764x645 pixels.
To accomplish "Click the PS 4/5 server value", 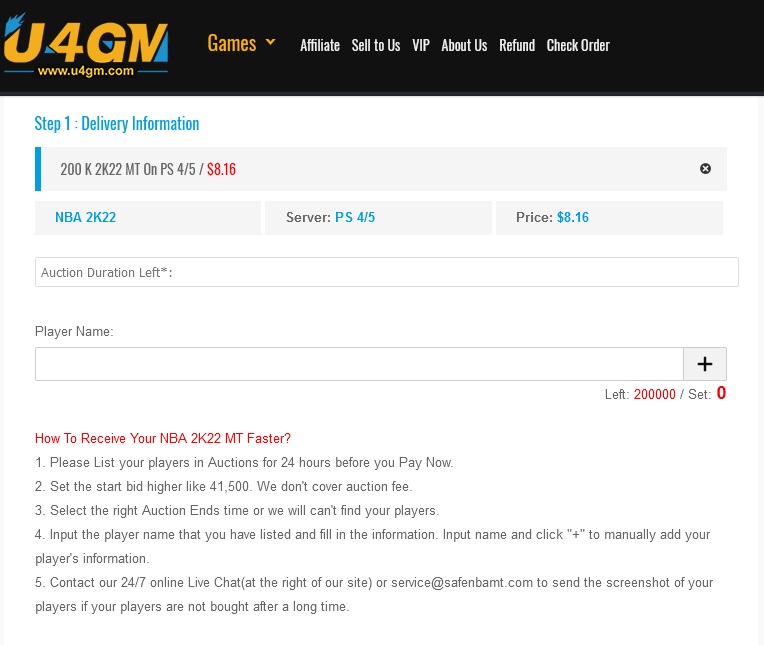I will pyautogui.click(x=355, y=217).
